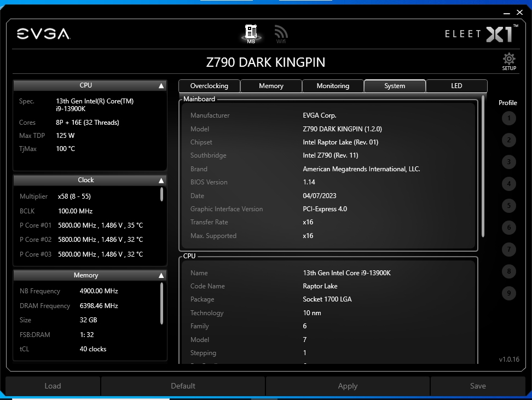Click the NB Frequency 4900.00 MHz value
The image size is (532, 400).
pos(99,291)
